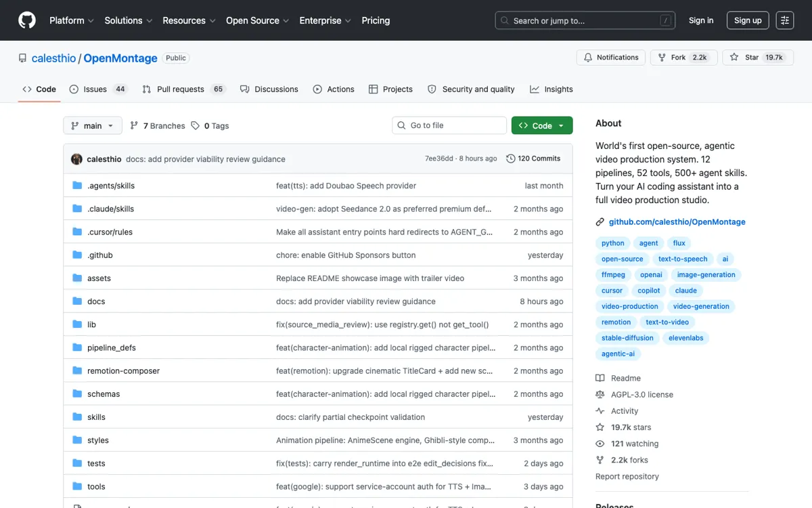Switch to the Discussions tab
Viewport: 812px width, 508px height.
269,89
